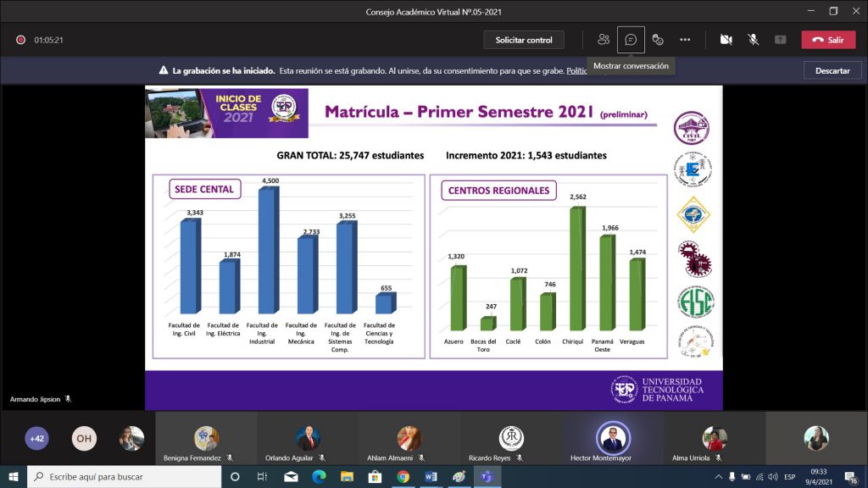Click the FISC faculty logo on slide

[696, 302]
